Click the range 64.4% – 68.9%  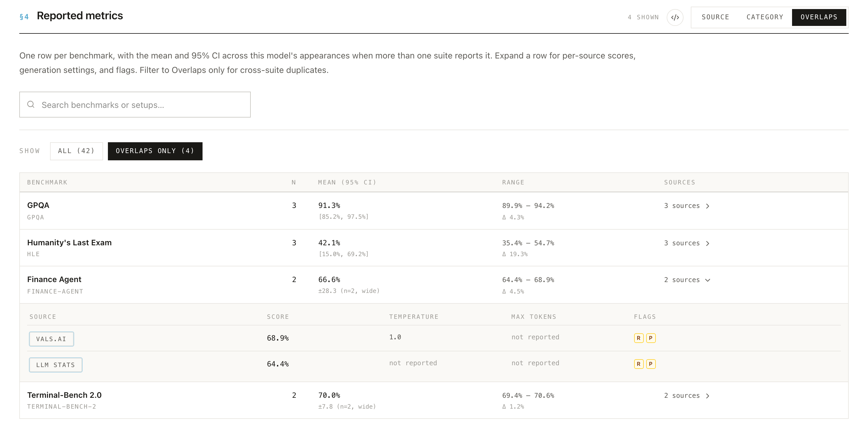(528, 280)
